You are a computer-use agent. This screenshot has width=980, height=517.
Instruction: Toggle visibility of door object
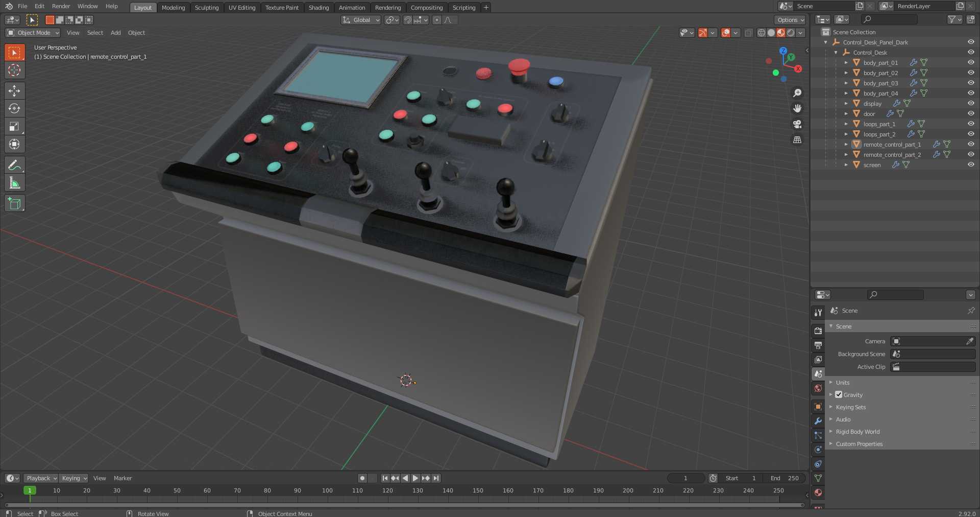point(971,113)
